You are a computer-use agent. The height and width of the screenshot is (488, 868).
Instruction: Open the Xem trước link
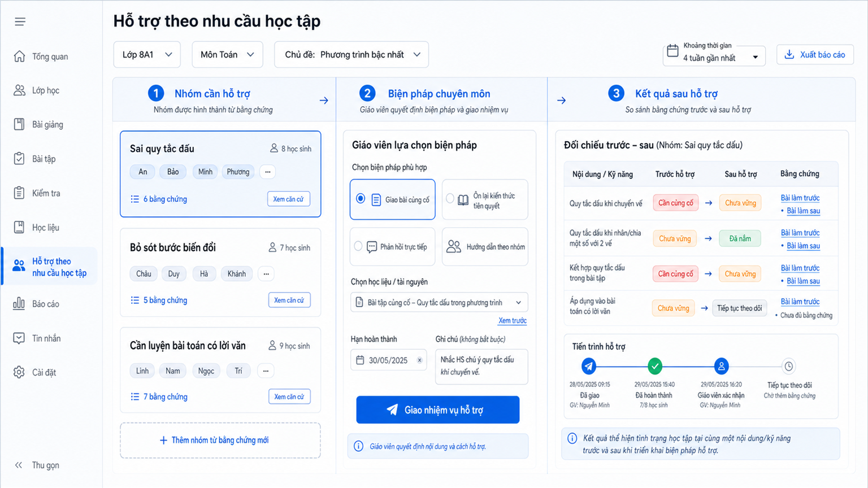[x=512, y=320]
